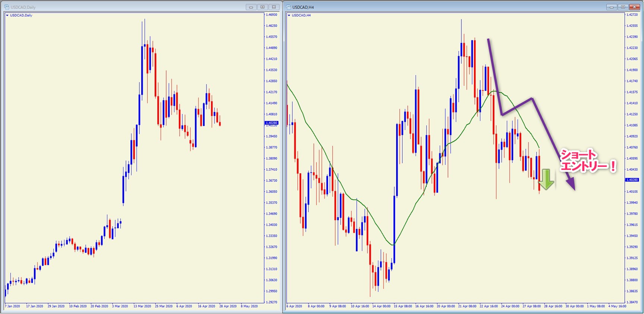Click price level 1.39615 on H4 axis
Image resolution: width=644 pixels, height=314 pixels.
pyautogui.click(x=632, y=225)
